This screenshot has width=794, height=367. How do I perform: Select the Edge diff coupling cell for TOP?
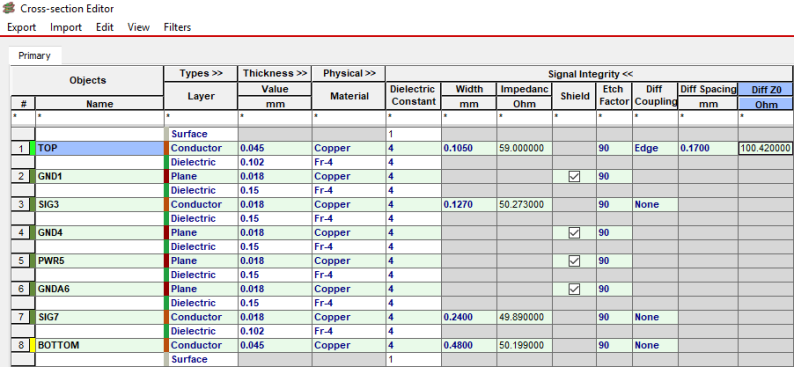pyautogui.click(x=655, y=148)
